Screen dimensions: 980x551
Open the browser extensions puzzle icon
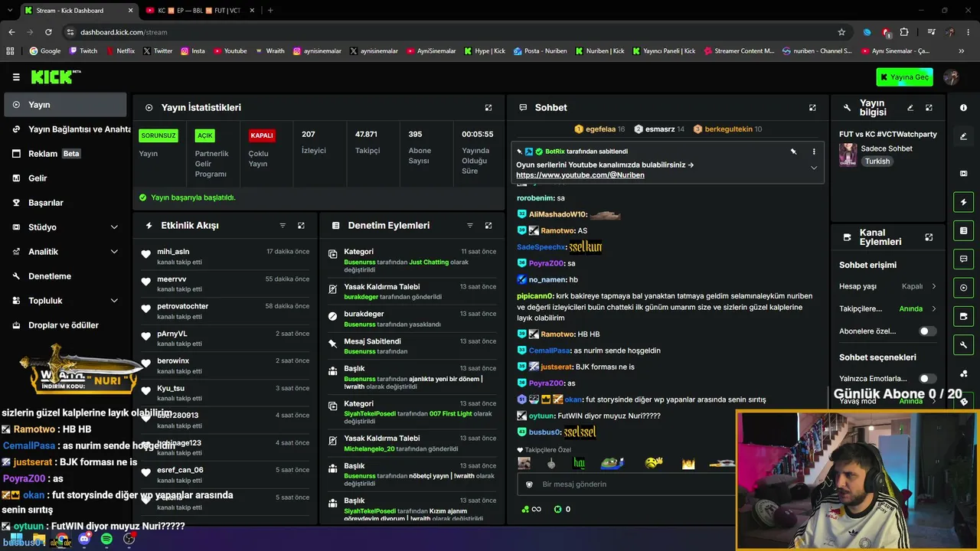(904, 32)
